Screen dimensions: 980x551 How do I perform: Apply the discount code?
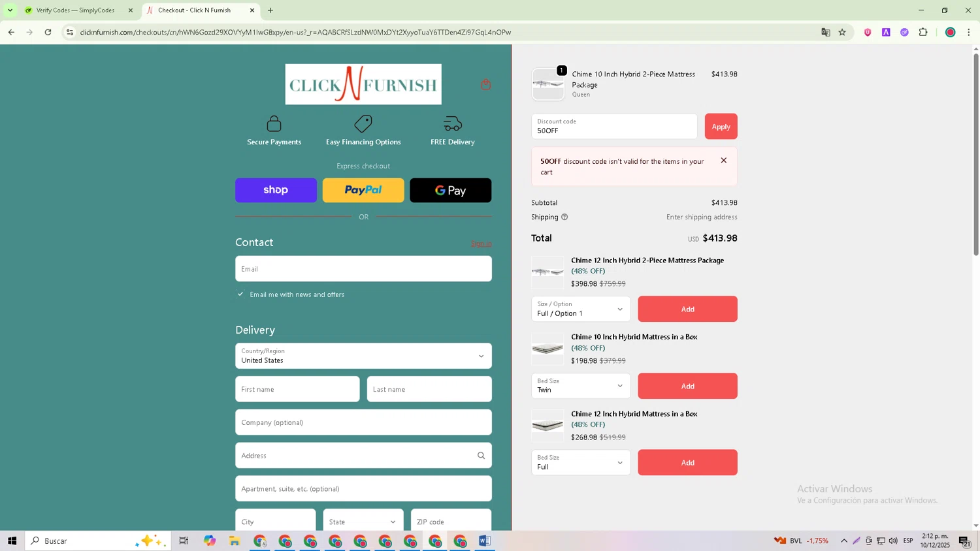coord(721,127)
